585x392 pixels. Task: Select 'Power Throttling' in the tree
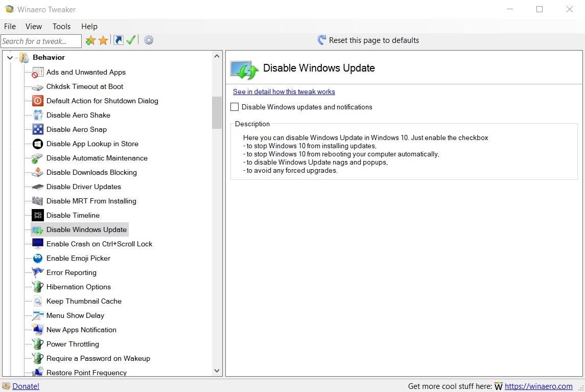73,344
